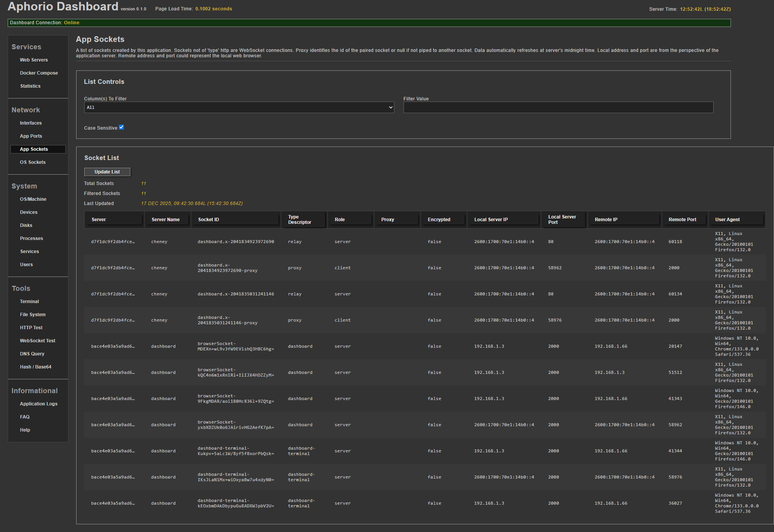Open Application Logs page

[38, 404]
